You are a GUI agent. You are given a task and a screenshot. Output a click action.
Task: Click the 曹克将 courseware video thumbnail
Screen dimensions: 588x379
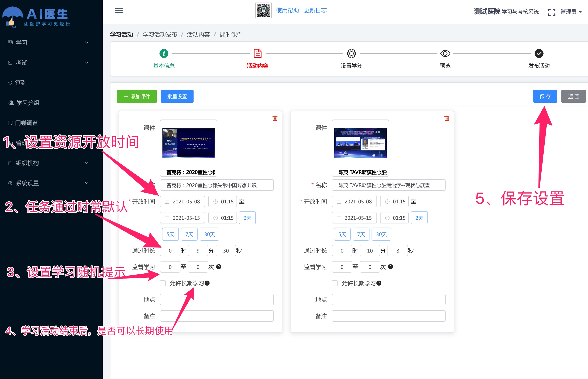pyautogui.click(x=188, y=143)
